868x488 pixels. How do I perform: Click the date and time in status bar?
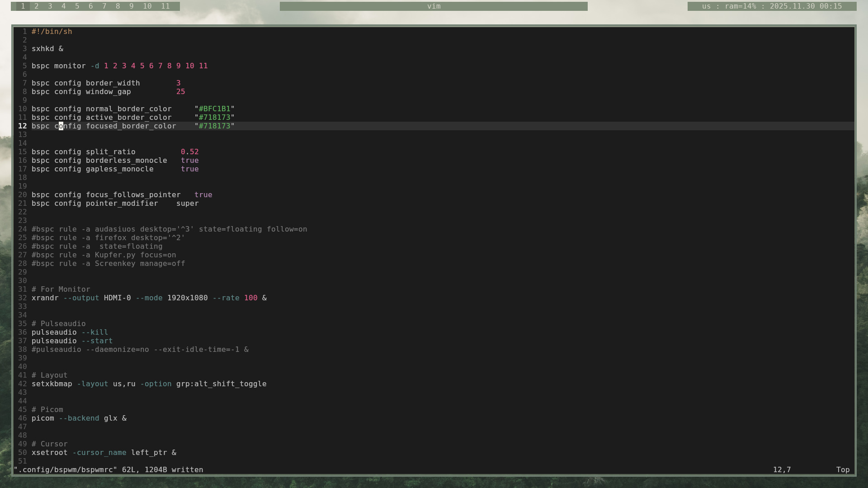[806, 6]
